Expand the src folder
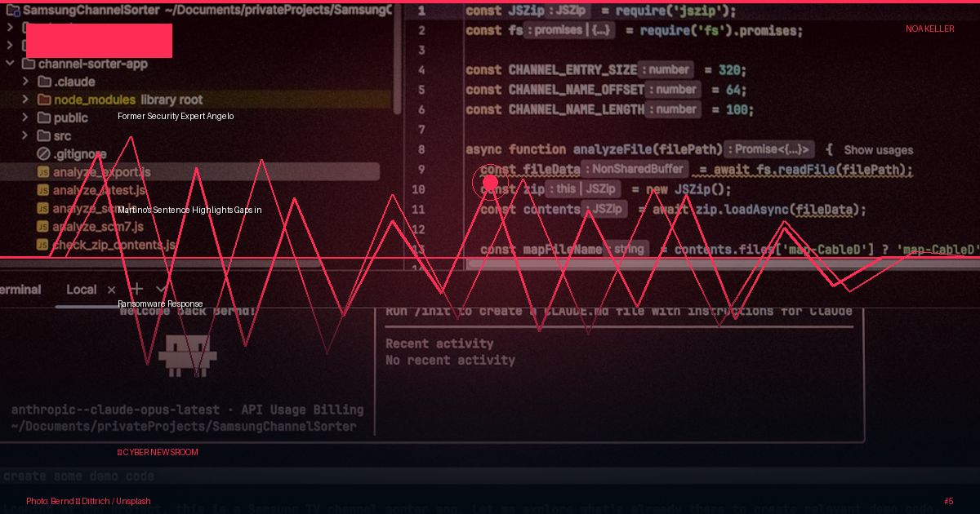The image size is (980, 514). point(24,135)
